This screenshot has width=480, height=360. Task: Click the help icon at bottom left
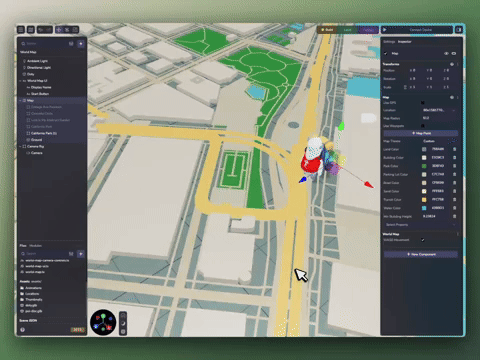tap(22, 330)
